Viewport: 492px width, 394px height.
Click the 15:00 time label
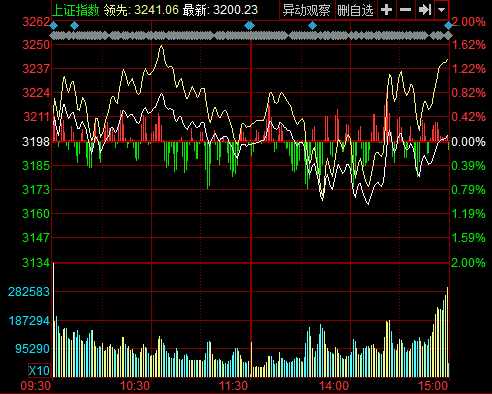pos(433,386)
